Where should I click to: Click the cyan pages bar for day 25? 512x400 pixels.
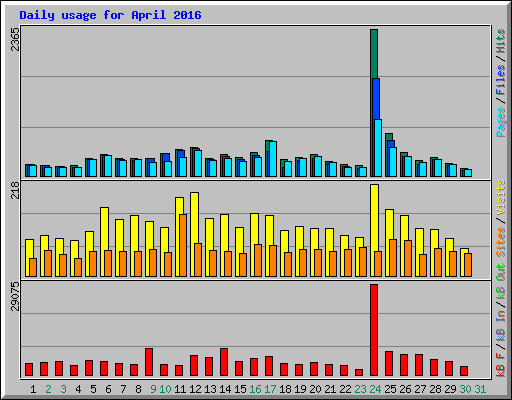[393, 162]
